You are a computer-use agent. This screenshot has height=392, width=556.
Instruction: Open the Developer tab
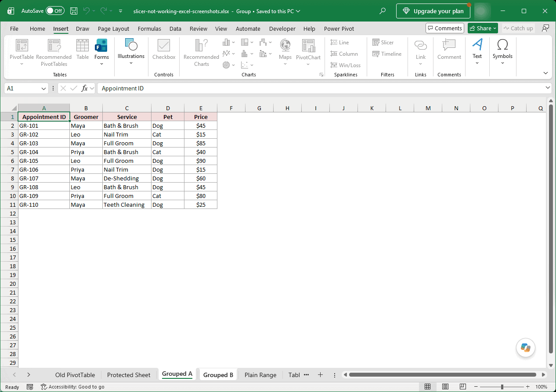click(282, 29)
